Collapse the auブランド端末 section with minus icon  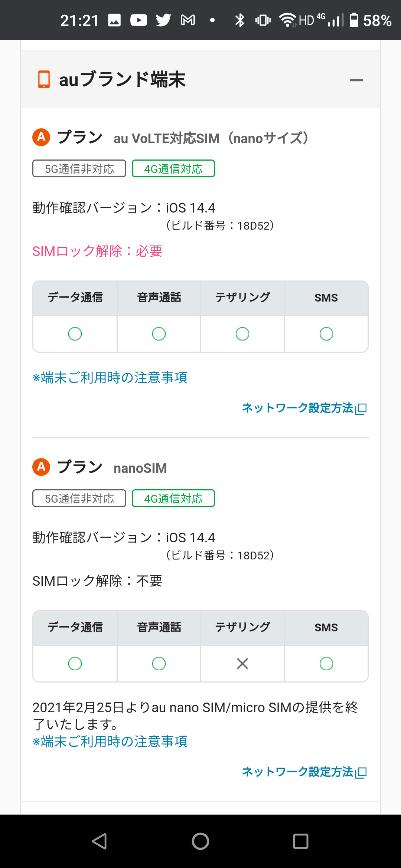click(356, 80)
